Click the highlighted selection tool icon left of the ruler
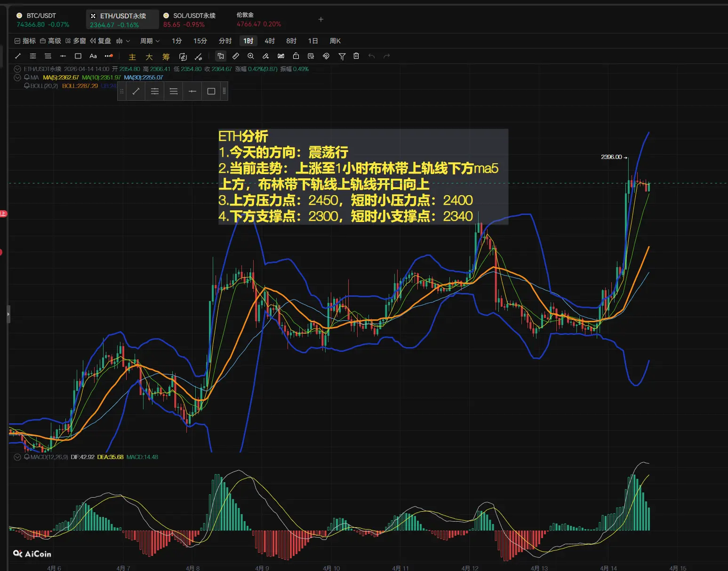Viewport: 728px width, 571px height. pos(221,56)
